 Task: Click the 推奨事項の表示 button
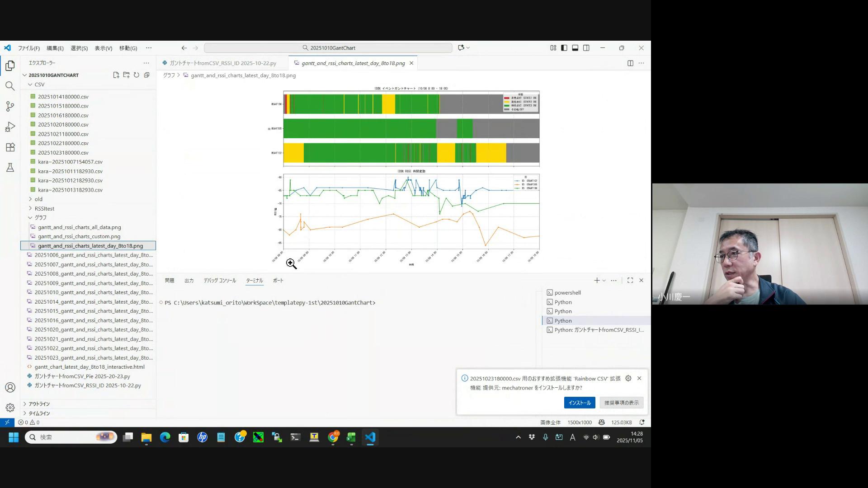(621, 403)
